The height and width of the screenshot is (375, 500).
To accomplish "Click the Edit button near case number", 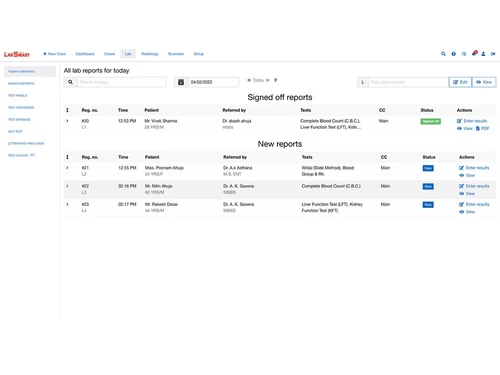I will [x=460, y=82].
